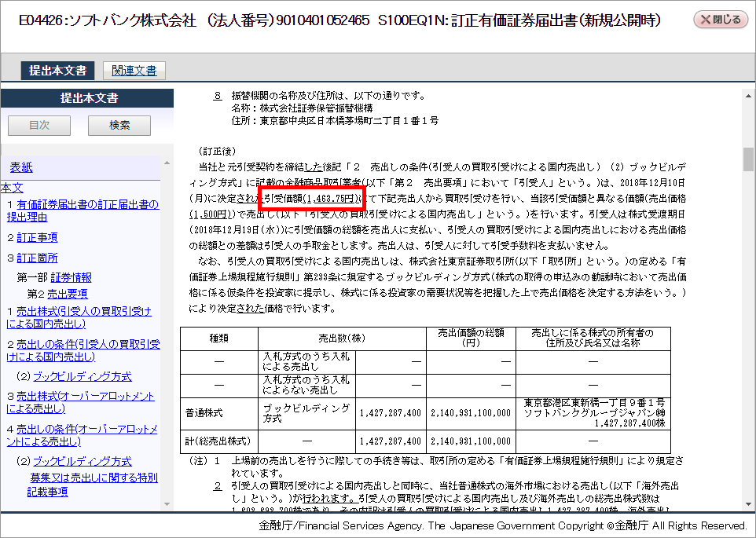The height and width of the screenshot is (538, 756).
Task: Click the main document scrollbar thumb
Action: click(x=748, y=159)
